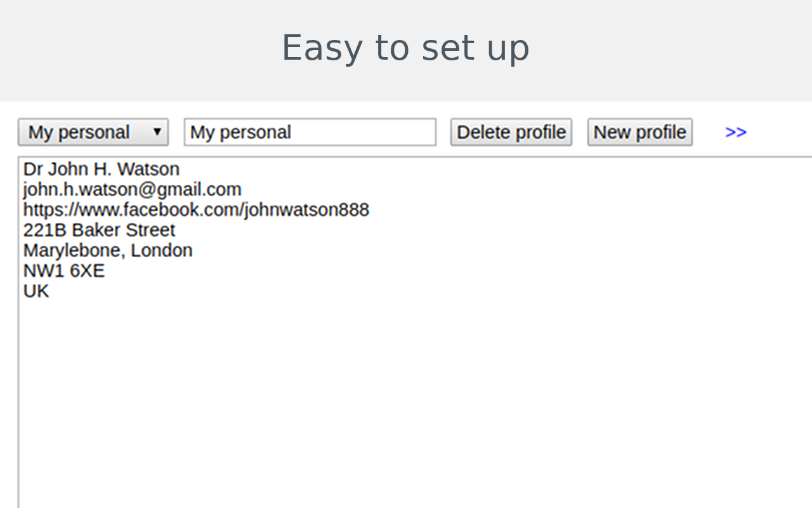Click the 'NW1 6XE' postcode line
The image size is (812, 508).
point(64,271)
